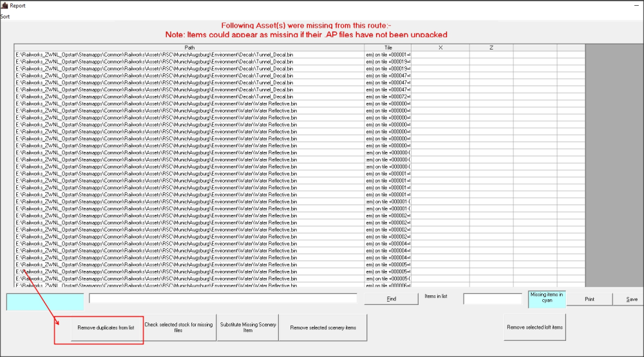Focus the search text field beside Find
Viewport: 644px width, 357px height.
pos(223,298)
